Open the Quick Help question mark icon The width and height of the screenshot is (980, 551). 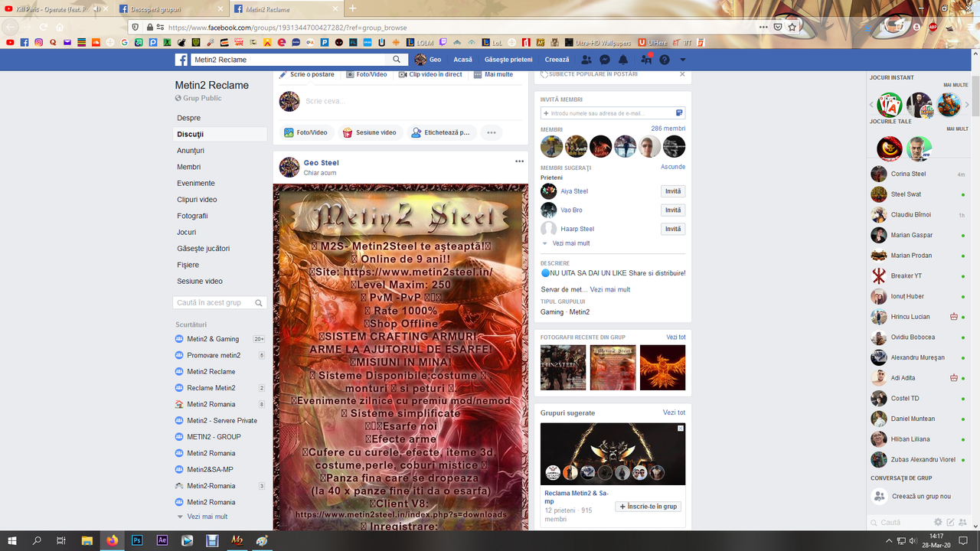tap(665, 60)
